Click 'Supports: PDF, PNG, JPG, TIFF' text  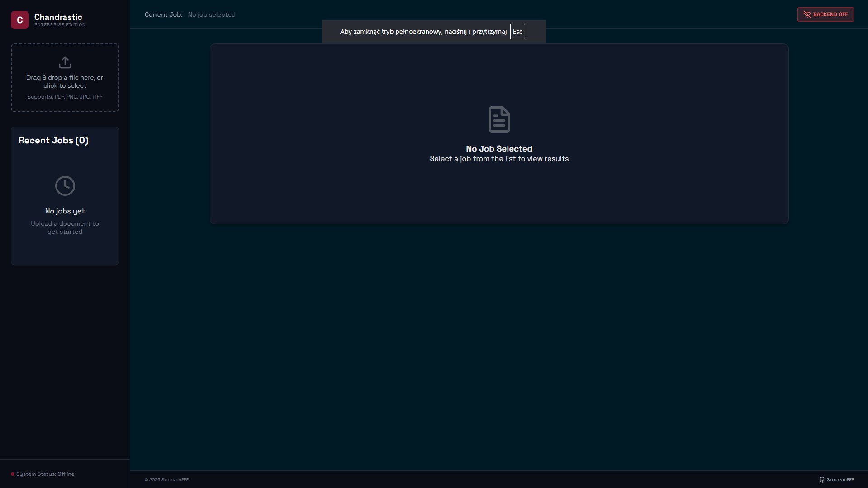click(x=65, y=97)
